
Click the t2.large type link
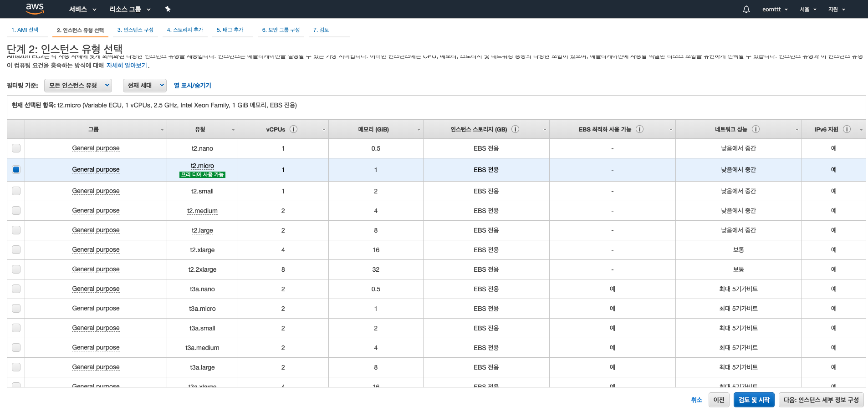tap(202, 230)
